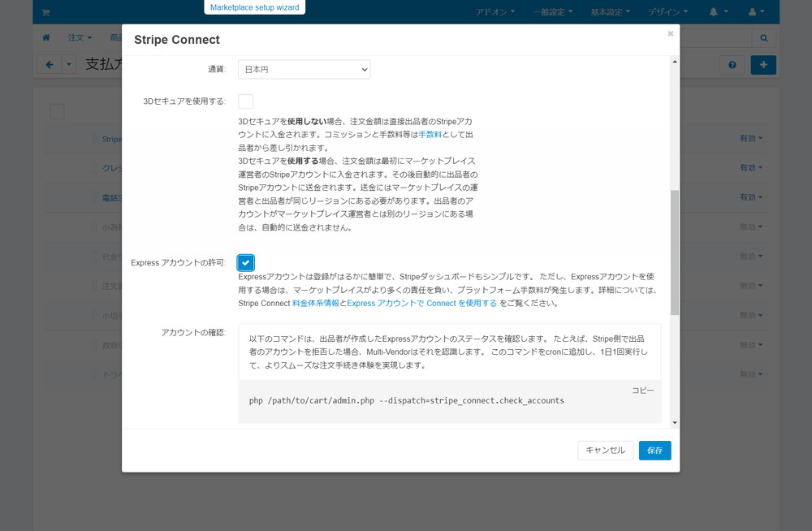Click the search magnifier icon
The width and height of the screenshot is (812, 531).
tap(764, 38)
